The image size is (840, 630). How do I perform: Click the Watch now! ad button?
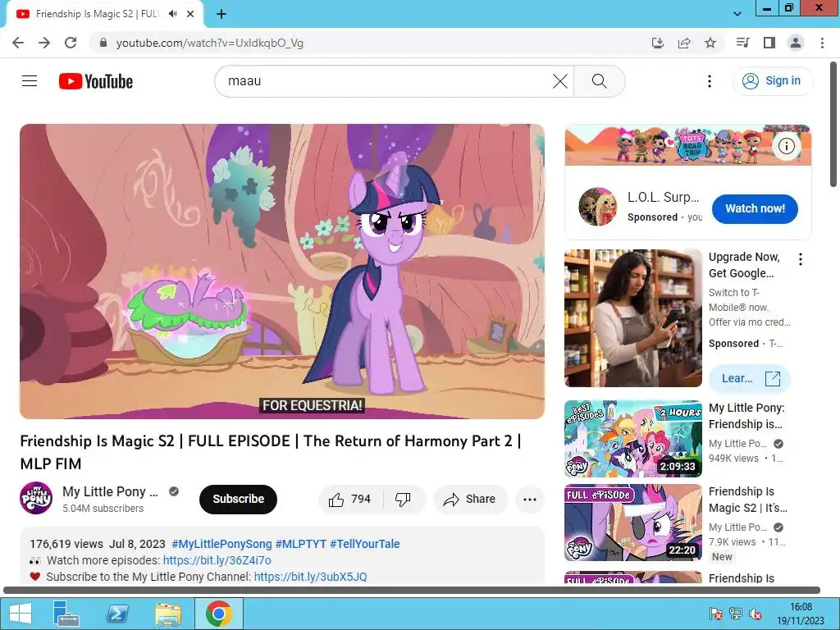point(755,208)
